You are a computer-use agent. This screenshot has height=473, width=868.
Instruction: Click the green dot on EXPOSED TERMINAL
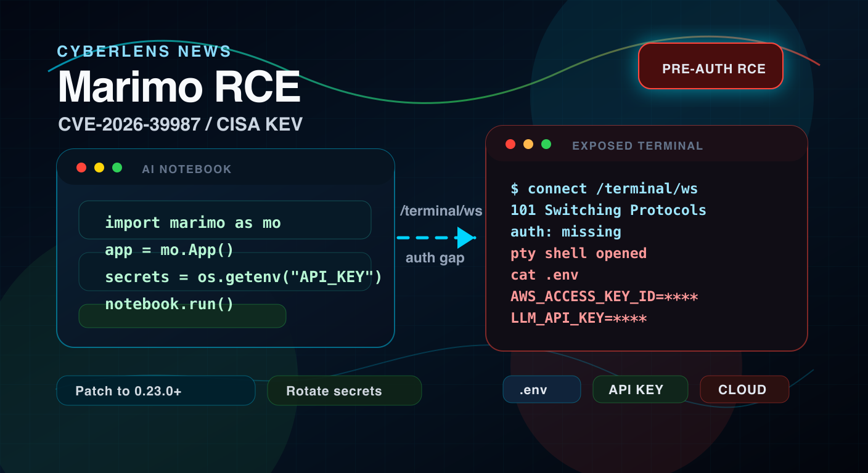pos(546,144)
